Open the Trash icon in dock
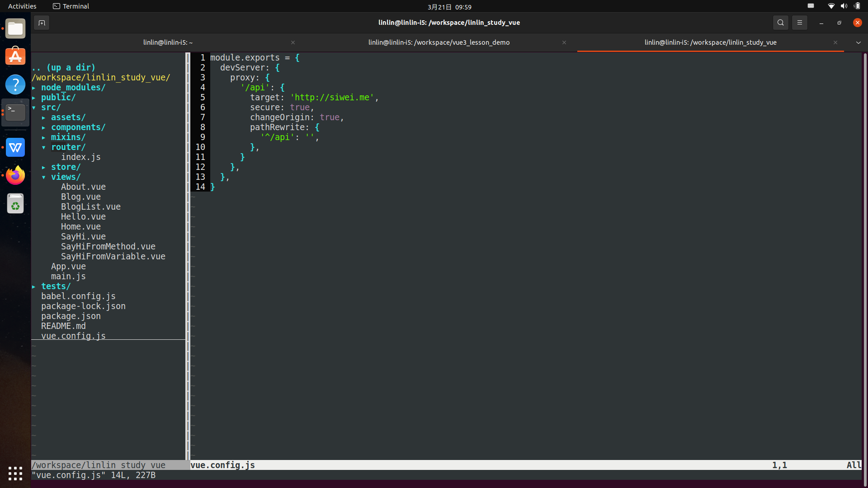The image size is (868, 488). click(15, 204)
